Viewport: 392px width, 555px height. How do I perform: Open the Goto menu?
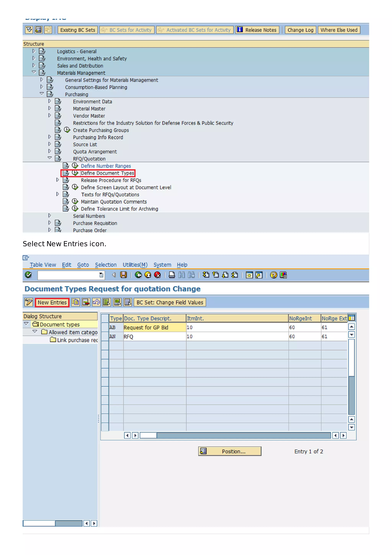coord(83,265)
